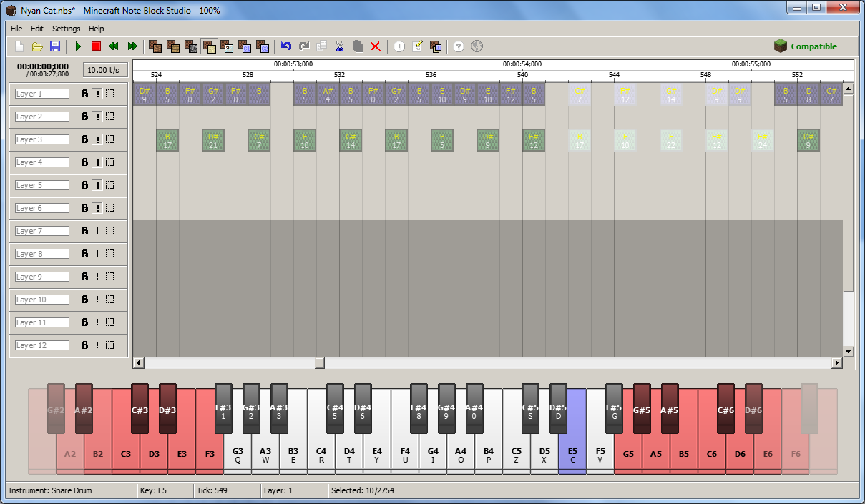The width and height of the screenshot is (865, 504).
Task: Click the 10.00 t/s tempo button
Action: [106, 69]
